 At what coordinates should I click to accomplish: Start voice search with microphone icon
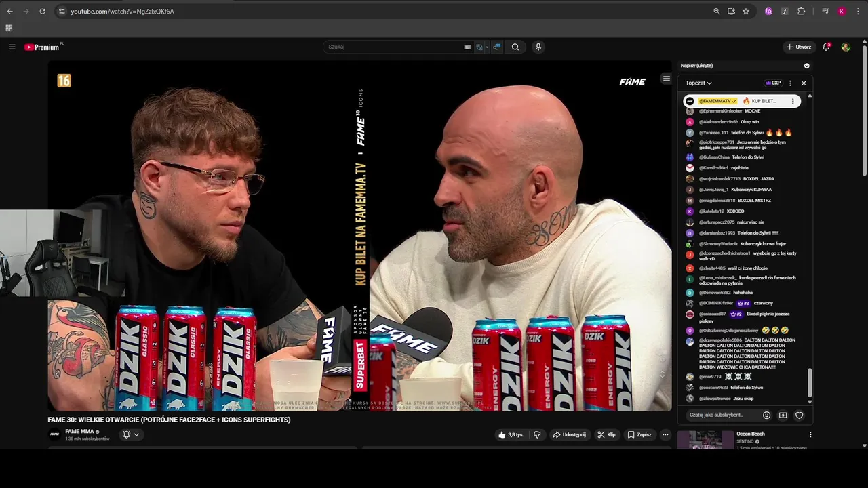click(538, 47)
